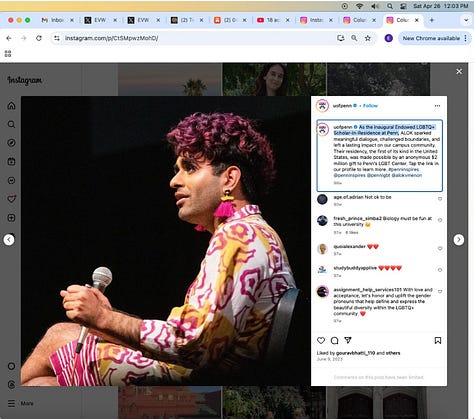Screen dimensions: 474x419
Task: Open Create new post plus icon
Action: pyautogui.click(x=11, y=218)
